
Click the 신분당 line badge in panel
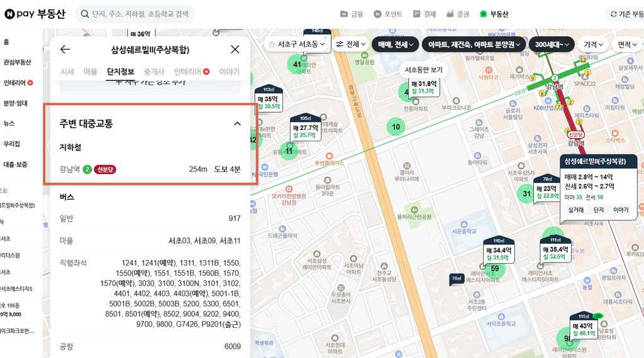tap(105, 170)
